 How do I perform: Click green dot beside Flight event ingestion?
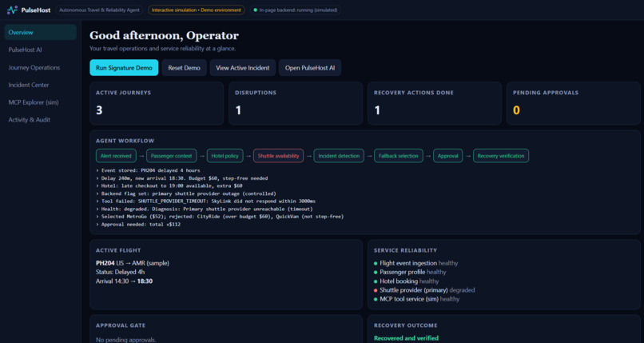point(376,263)
